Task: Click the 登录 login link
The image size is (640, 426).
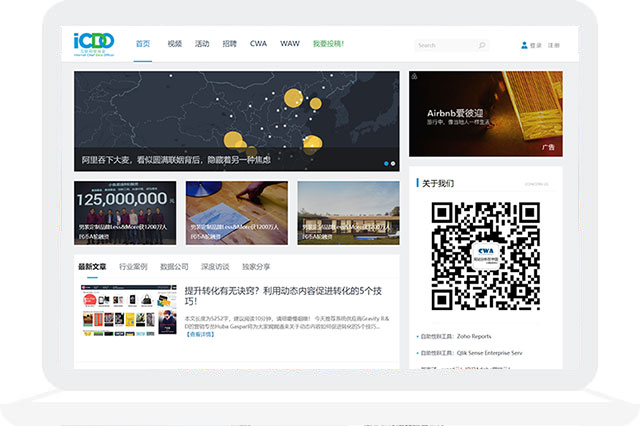Action: (x=536, y=45)
